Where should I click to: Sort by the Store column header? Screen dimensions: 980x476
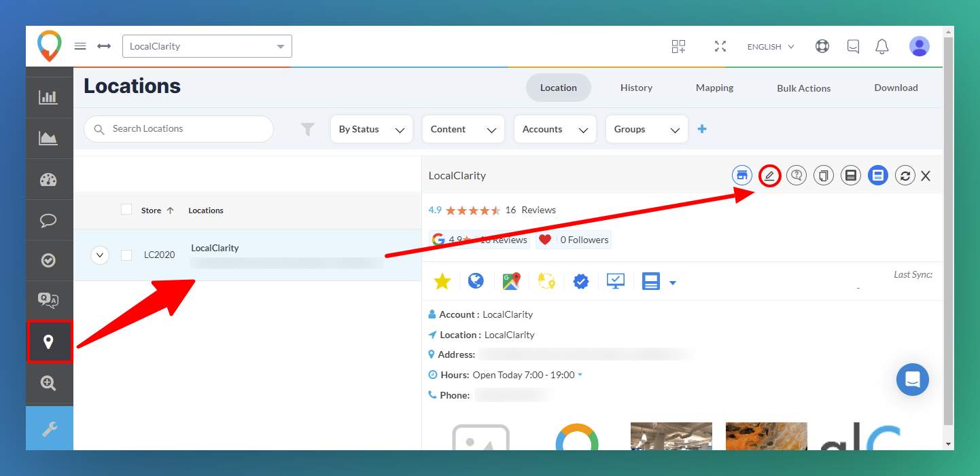[x=157, y=210]
